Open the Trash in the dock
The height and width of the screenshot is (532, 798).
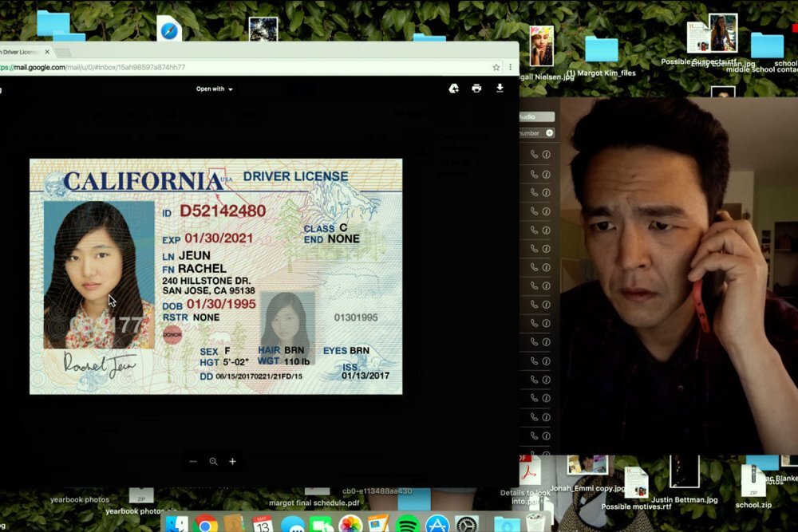click(x=535, y=523)
